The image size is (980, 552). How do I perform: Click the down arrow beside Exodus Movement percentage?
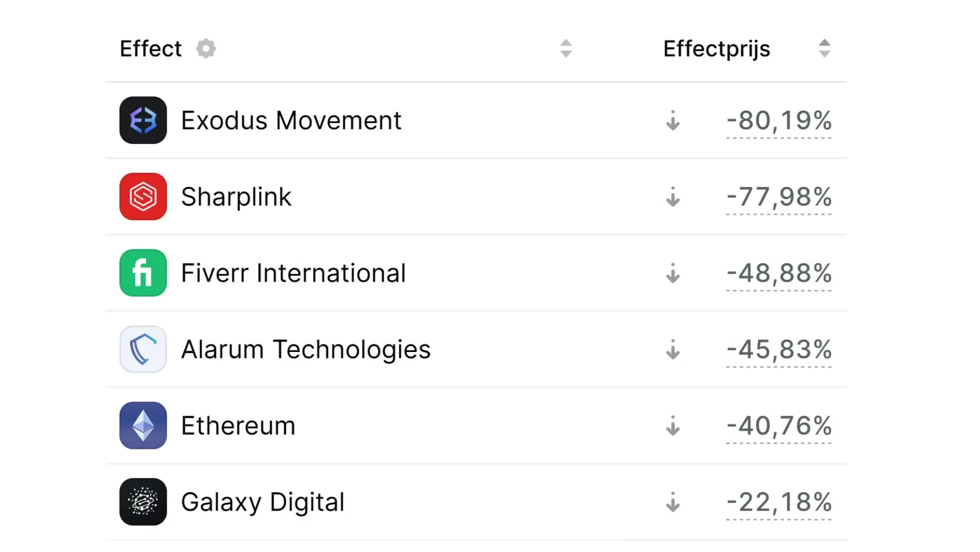[673, 120]
